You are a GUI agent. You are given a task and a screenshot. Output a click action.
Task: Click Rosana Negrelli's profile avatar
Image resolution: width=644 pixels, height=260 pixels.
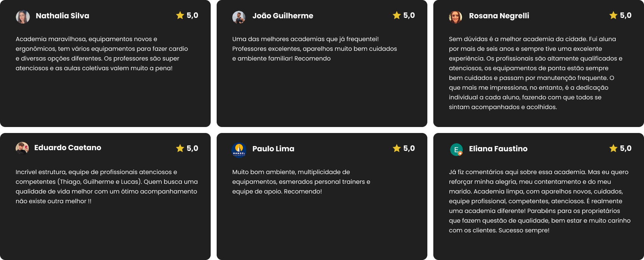click(x=455, y=17)
